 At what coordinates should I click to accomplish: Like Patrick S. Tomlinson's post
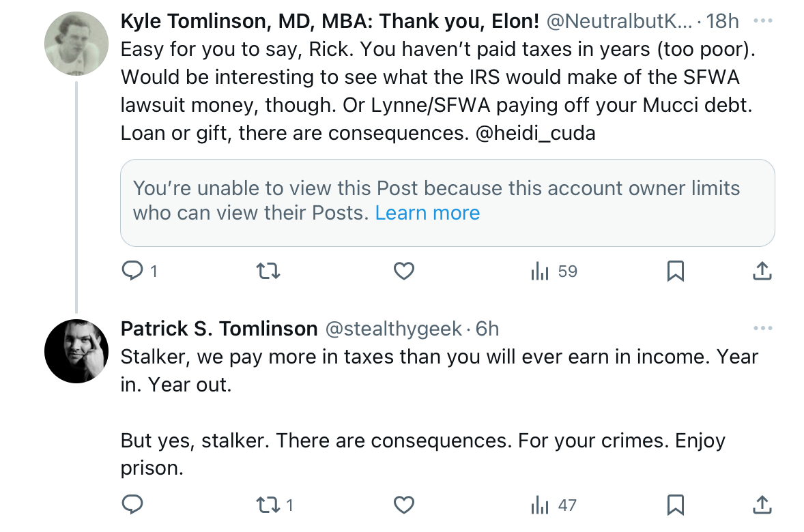pos(403,505)
